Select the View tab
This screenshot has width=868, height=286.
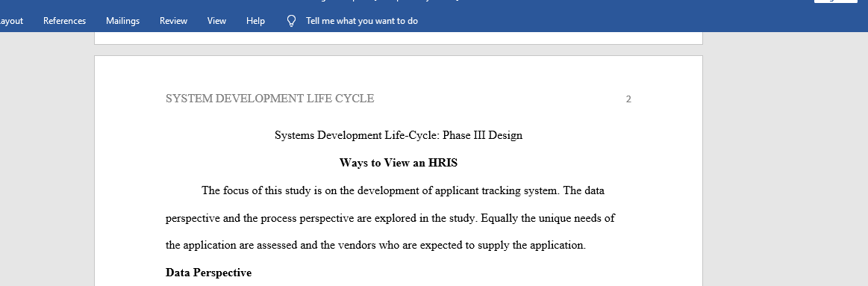tap(216, 21)
